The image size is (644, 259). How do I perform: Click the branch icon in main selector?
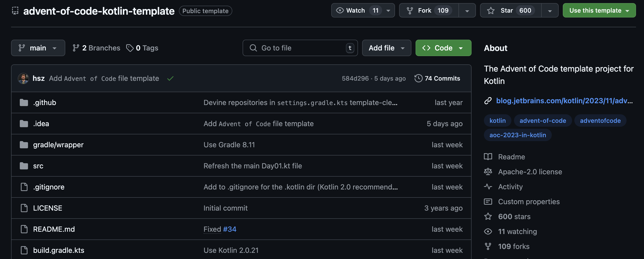(22, 48)
